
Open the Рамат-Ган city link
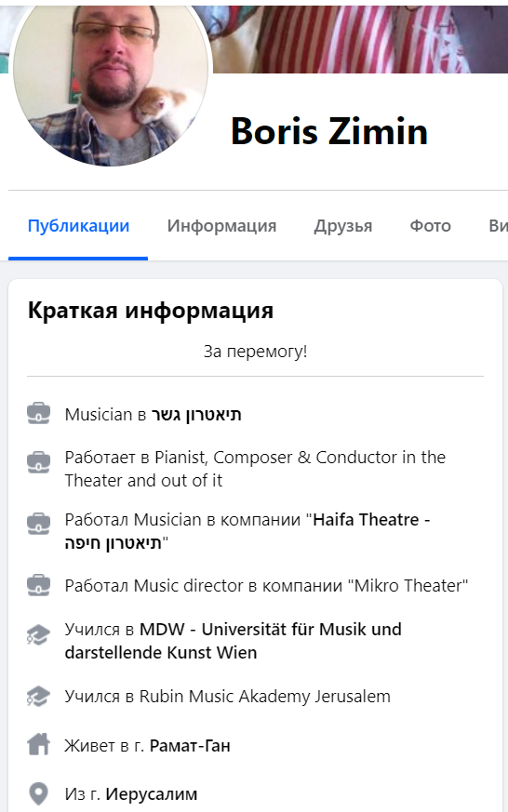click(x=190, y=746)
